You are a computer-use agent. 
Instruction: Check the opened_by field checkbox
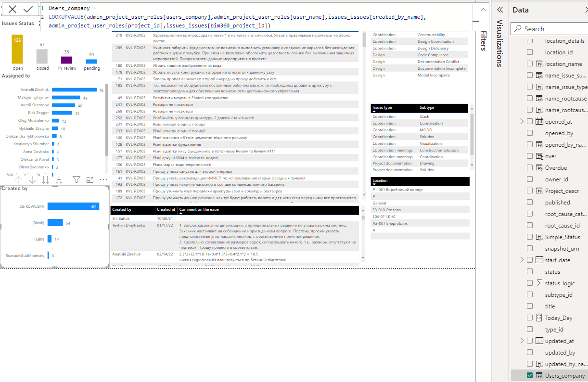[x=530, y=133]
